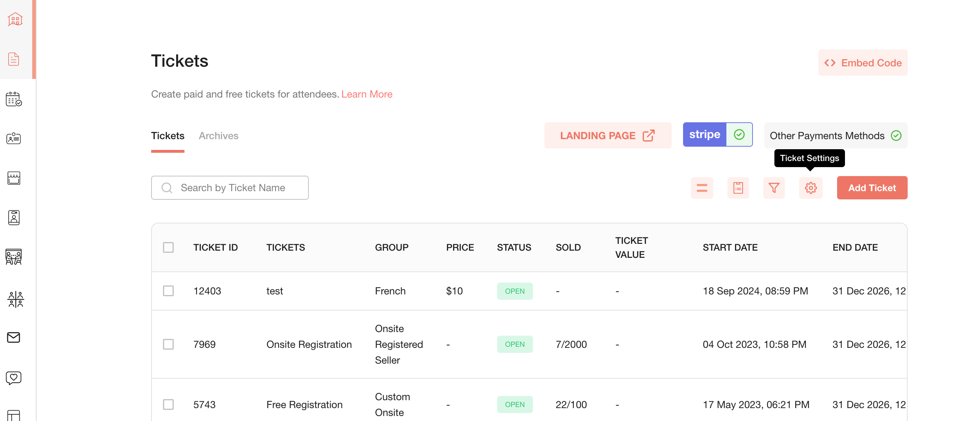Viewport: 980px width, 421px height.
Task: Click the reorder tickets two-bar icon
Action: click(x=702, y=188)
